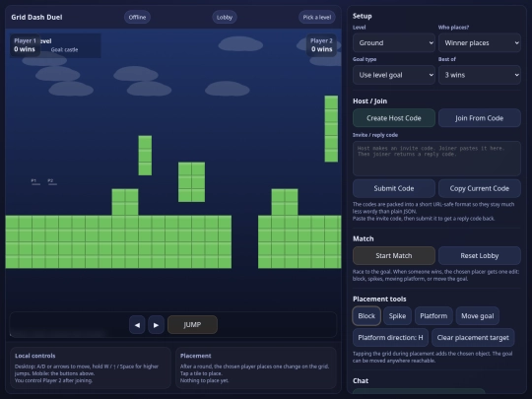Click the Local controls heading
The height and width of the screenshot is (399, 532).
(34, 356)
